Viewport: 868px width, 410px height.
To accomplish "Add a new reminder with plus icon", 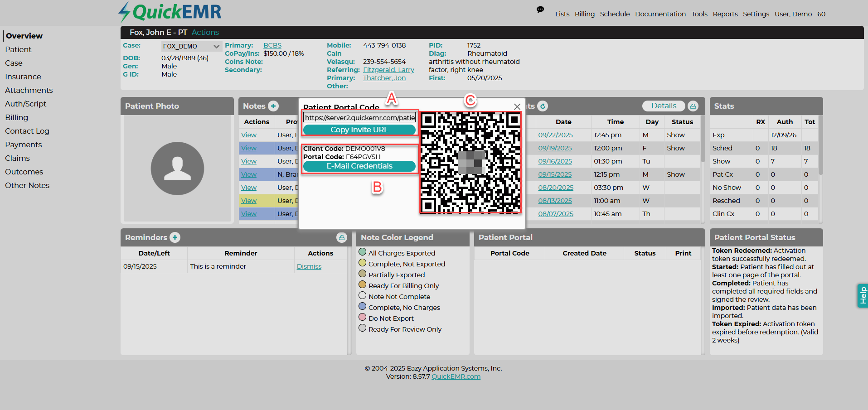I will 175,237.
